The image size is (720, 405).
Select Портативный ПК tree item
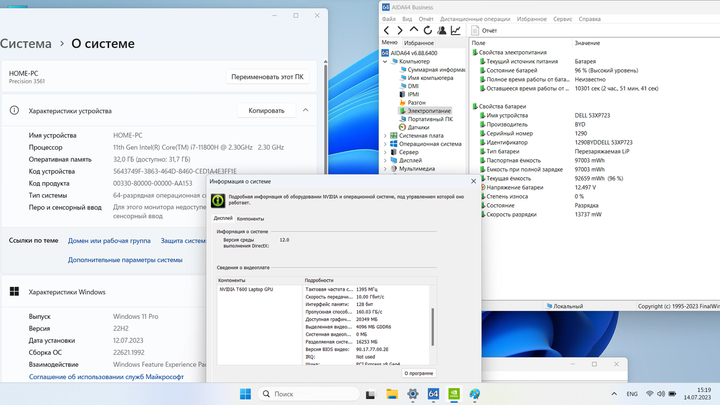coord(426,119)
